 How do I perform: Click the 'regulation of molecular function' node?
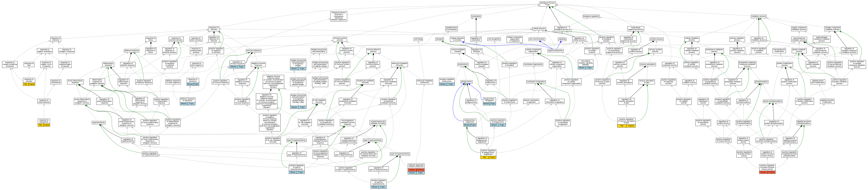coord(670,64)
